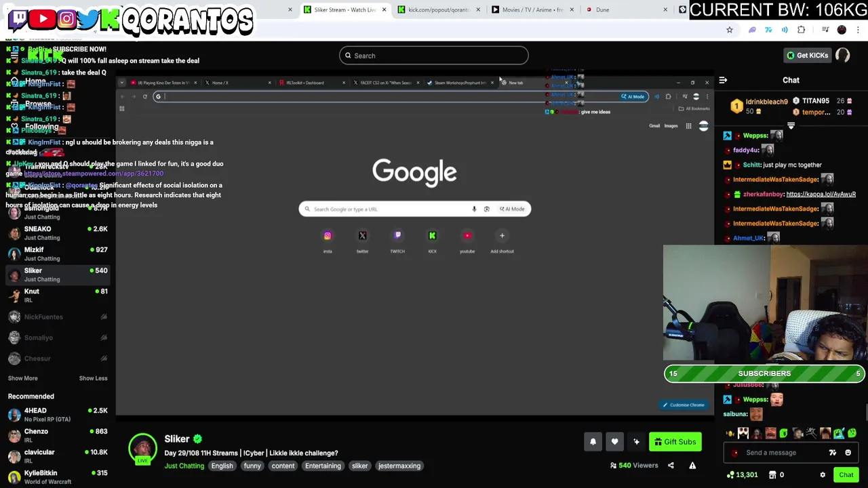Switch to the Movies / TV / Anime tab

531,9
